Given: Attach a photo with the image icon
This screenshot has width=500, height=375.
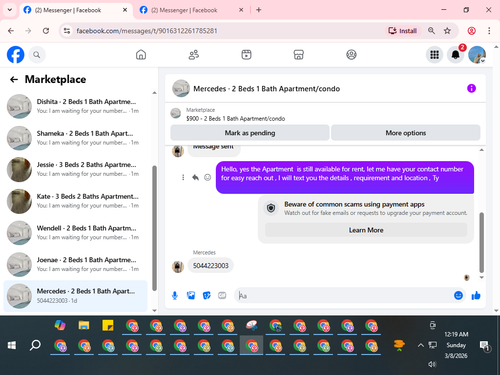Looking at the screenshot, I should click(x=191, y=295).
